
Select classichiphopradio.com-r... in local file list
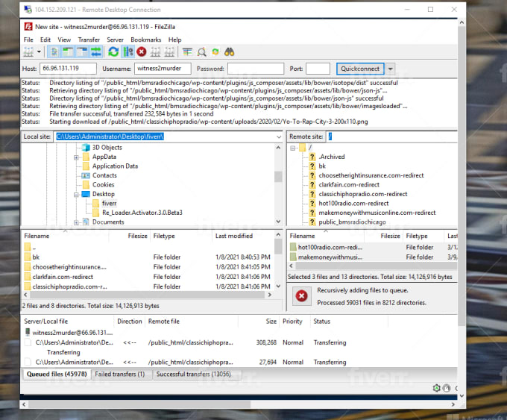(70, 286)
